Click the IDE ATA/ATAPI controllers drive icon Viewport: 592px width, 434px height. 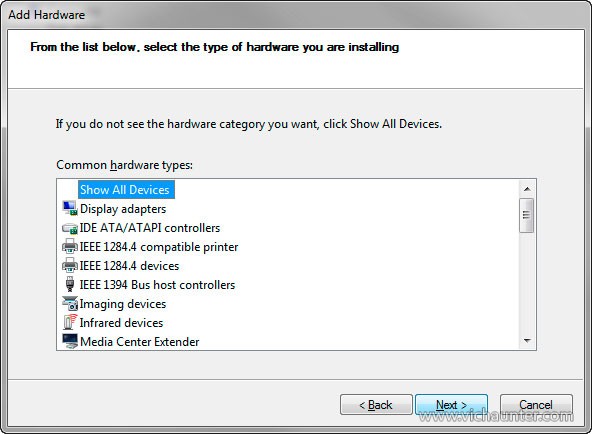[70, 228]
